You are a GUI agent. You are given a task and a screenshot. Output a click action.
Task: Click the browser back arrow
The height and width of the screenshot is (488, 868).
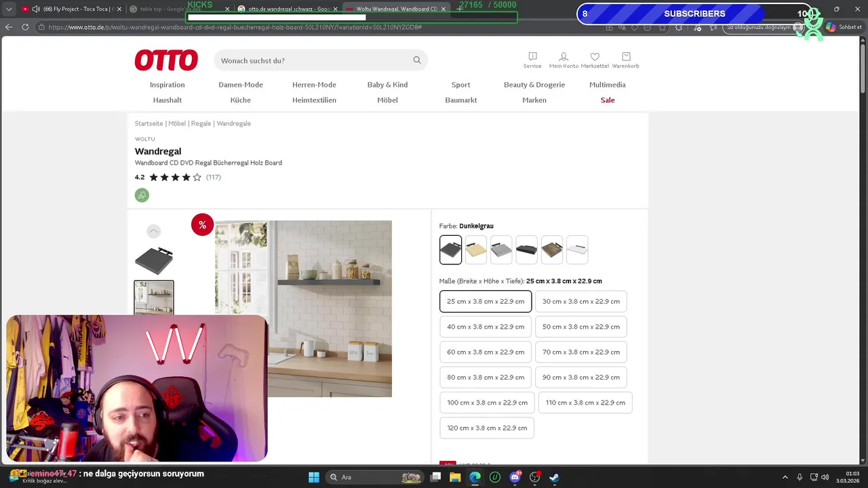[9, 27]
